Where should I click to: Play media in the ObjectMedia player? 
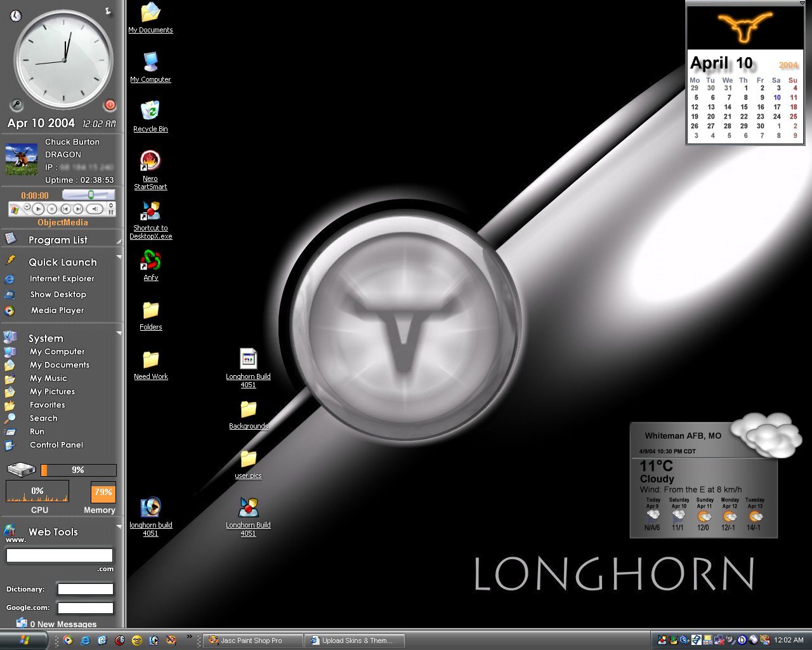pyautogui.click(x=38, y=209)
